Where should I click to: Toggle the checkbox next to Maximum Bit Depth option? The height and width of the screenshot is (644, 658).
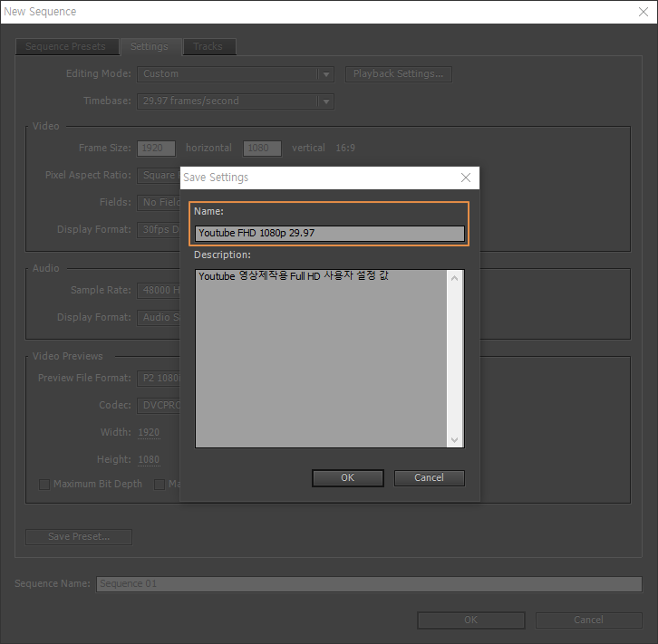click(x=160, y=485)
